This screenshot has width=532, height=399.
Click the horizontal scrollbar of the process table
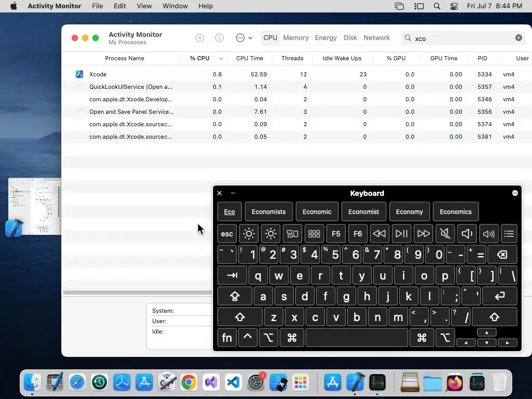click(x=137, y=292)
